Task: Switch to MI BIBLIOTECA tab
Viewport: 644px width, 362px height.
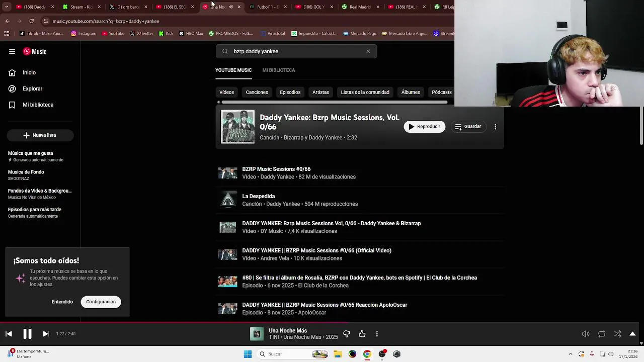Action: tap(278, 70)
